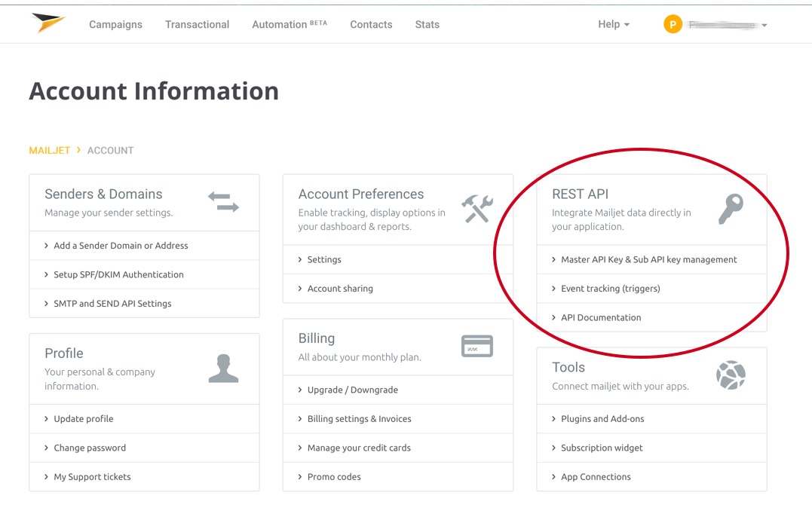Viewport: 812px width, 514px height.
Task: Click the Billing card heading
Action: (x=317, y=338)
